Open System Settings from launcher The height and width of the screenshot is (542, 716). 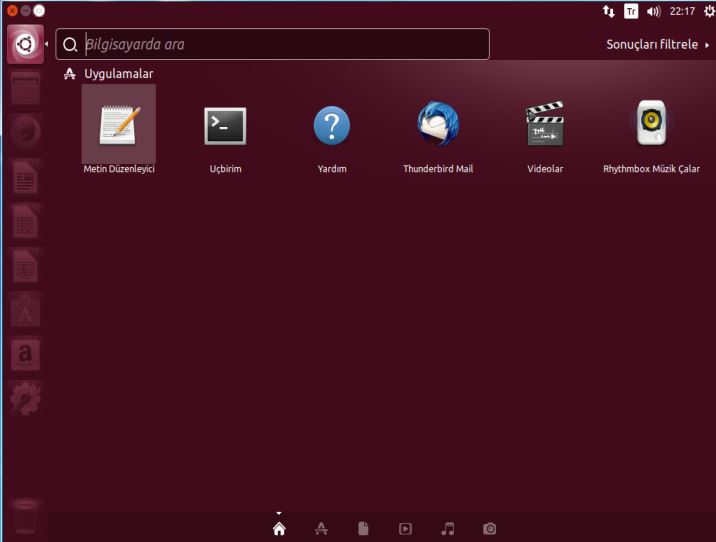[x=26, y=399]
